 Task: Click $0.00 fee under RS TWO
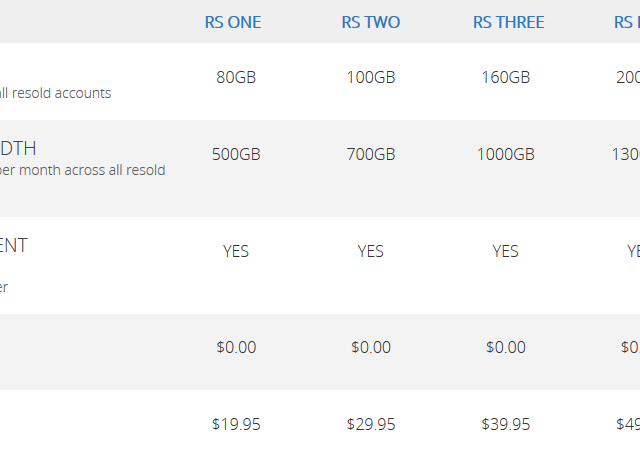pyautogui.click(x=371, y=347)
